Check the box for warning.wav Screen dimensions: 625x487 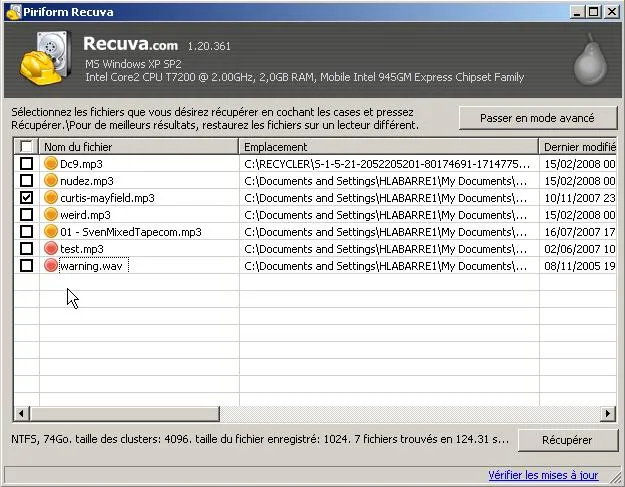(x=26, y=265)
